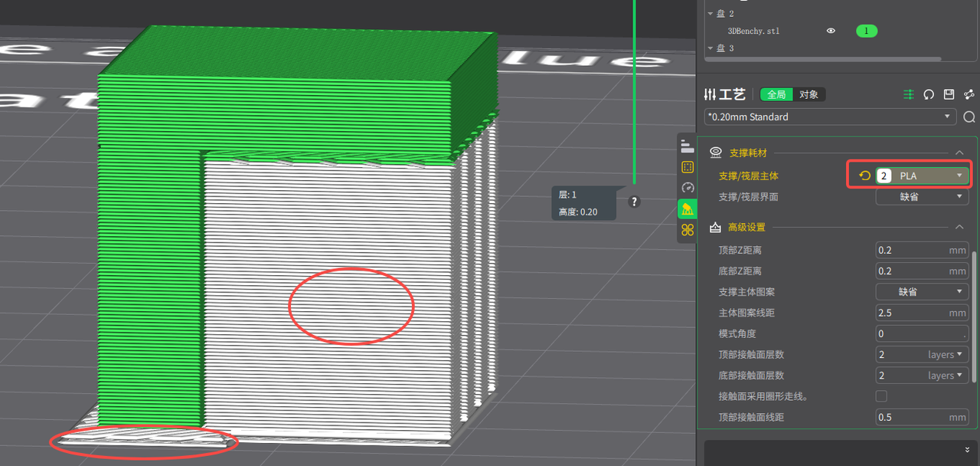Select the green Support side tab icon
Image resolution: width=980 pixels, height=466 pixels.
point(687,208)
